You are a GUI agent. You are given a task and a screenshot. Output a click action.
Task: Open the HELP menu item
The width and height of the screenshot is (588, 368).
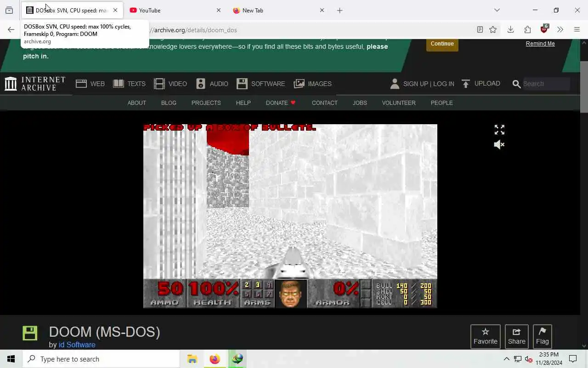243,103
